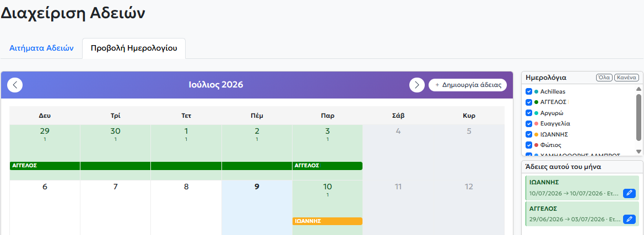Image resolution: width=644 pixels, height=235 pixels.
Task: Edit ΑΓΓΕΛΟΣ leave with pencil icon
Action: pos(629,219)
